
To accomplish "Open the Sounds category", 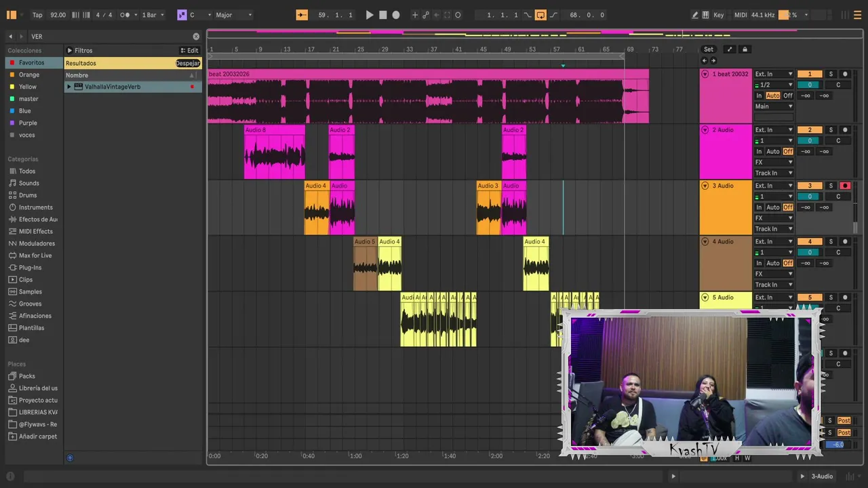I will tap(28, 183).
